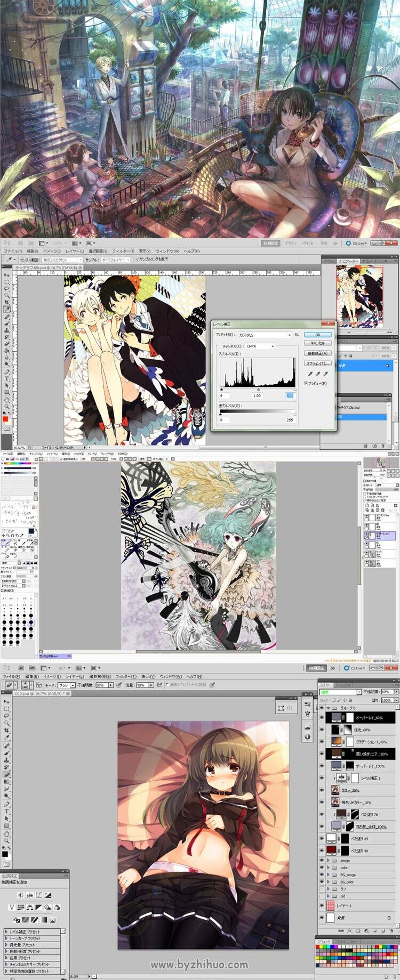Open レイヤー(L) menu in the タッチラフ10b.psd Photoshop window
400x980 pixels.
[x=75, y=250]
